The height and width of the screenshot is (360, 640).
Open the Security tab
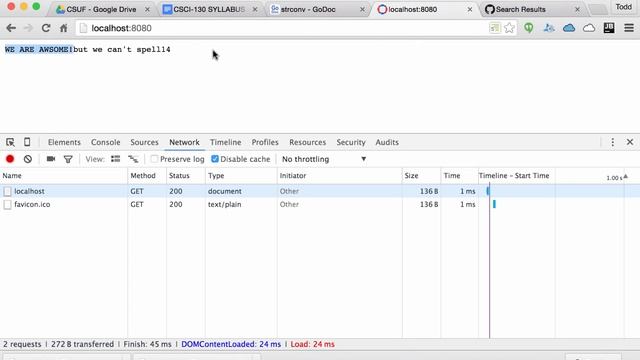point(351,142)
